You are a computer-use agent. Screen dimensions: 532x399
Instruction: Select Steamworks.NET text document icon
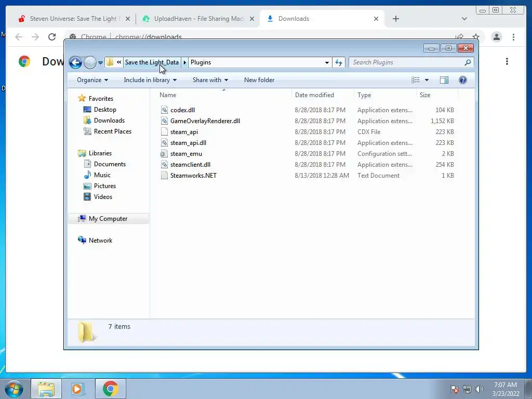[x=164, y=176]
